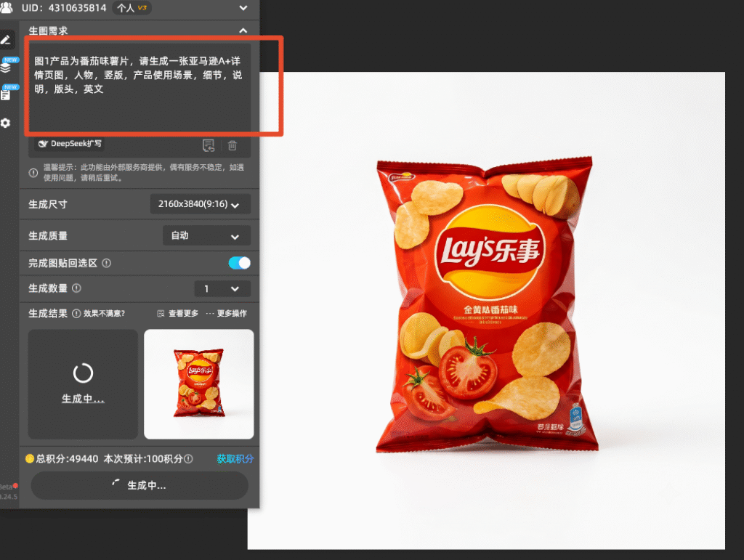The image size is (744, 560).
Task: Click the DeepSeek扩写 button
Action: click(70, 144)
